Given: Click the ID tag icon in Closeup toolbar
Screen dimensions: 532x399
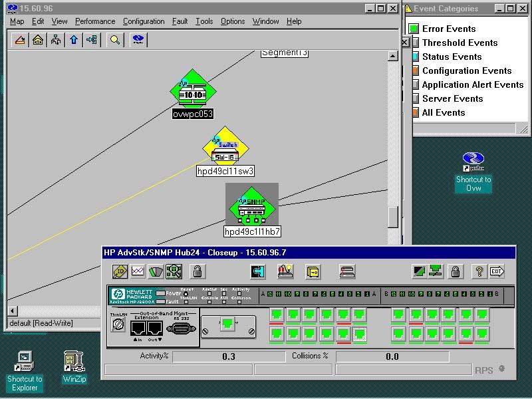Looking at the screenshot, I should [120, 271].
